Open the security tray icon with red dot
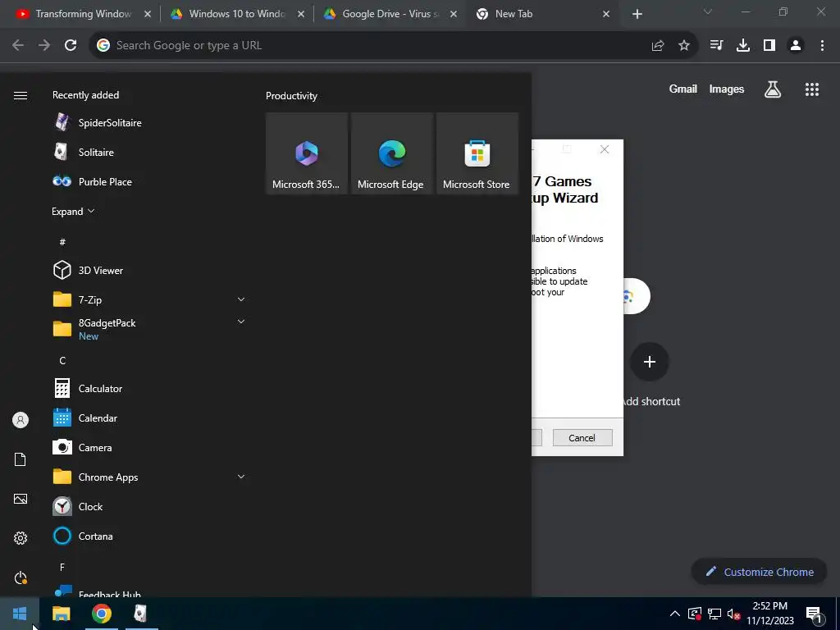This screenshot has width=840, height=630. tap(695, 614)
